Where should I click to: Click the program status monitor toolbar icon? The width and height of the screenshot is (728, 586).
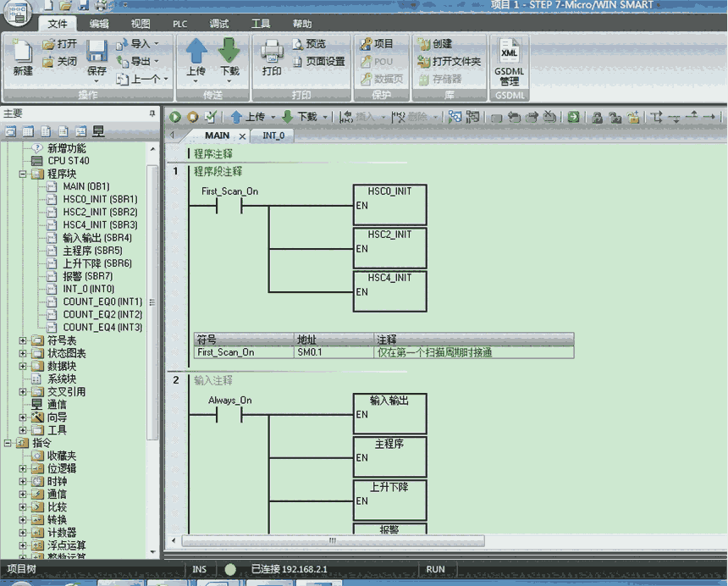[x=455, y=117]
